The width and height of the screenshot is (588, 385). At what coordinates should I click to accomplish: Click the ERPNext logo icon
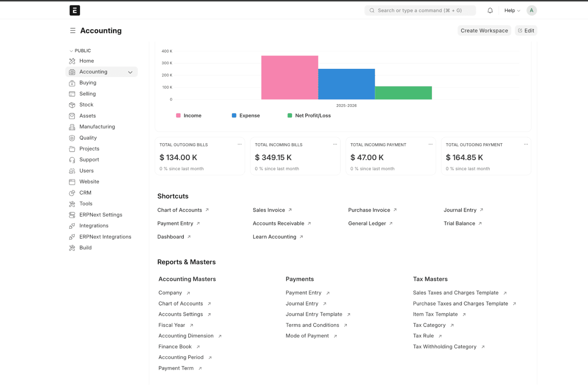click(x=74, y=10)
